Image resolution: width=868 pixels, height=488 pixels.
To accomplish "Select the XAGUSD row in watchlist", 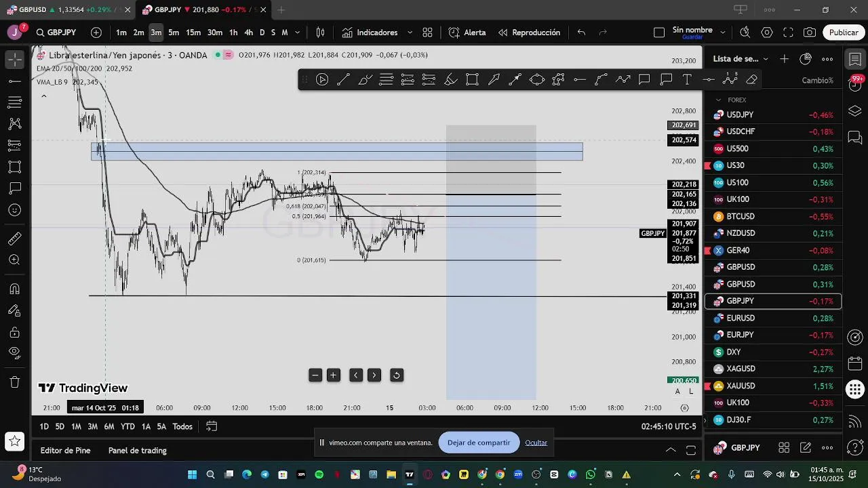I will point(773,369).
